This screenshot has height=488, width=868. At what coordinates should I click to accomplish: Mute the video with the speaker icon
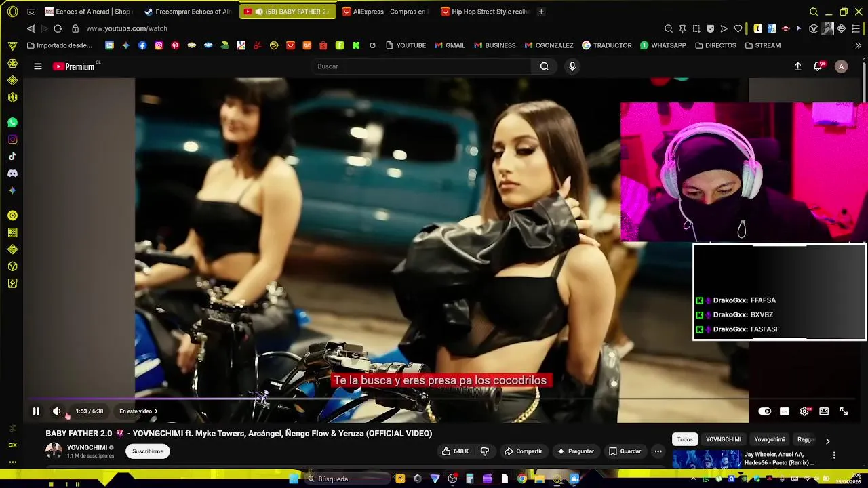57,411
